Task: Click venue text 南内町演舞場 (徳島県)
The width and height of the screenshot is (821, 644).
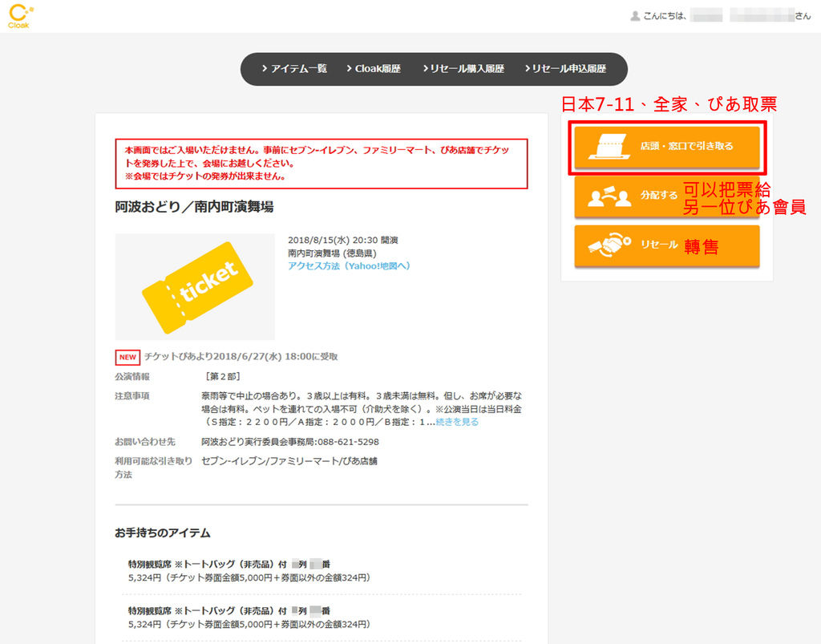Action: tap(332, 253)
